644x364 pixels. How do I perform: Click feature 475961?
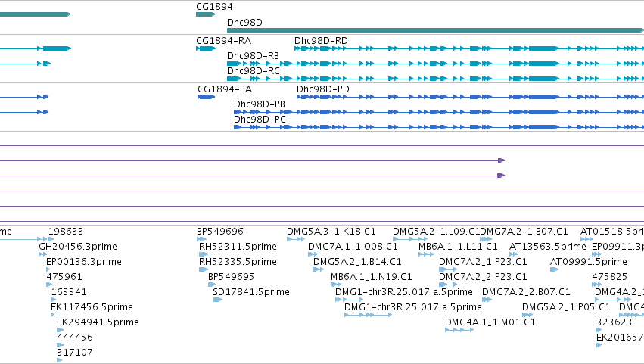(49, 285)
